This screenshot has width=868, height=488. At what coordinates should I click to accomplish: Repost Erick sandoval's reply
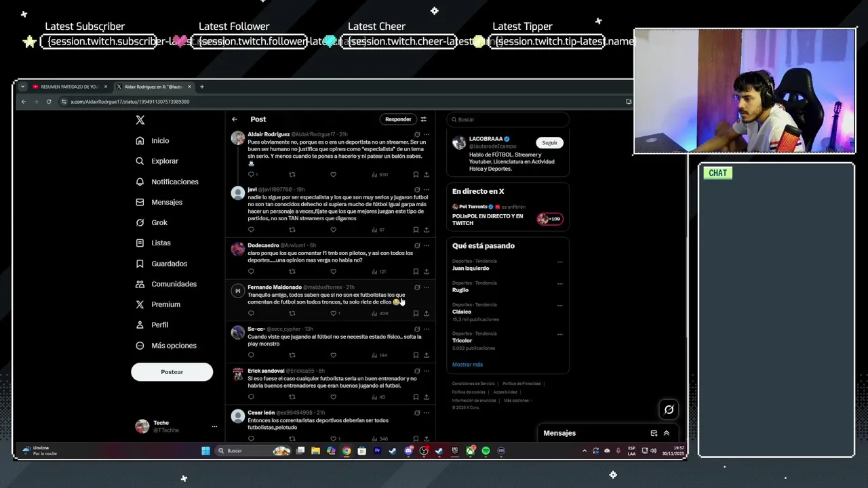click(292, 396)
